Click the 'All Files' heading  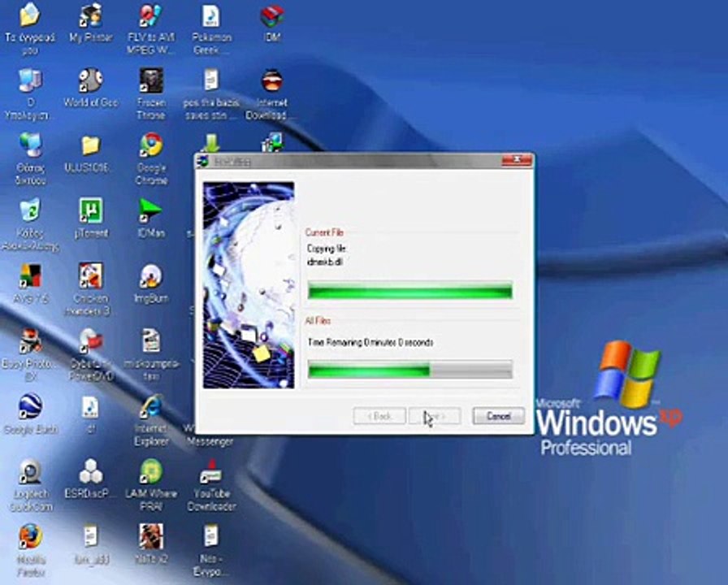[x=318, y=321]
